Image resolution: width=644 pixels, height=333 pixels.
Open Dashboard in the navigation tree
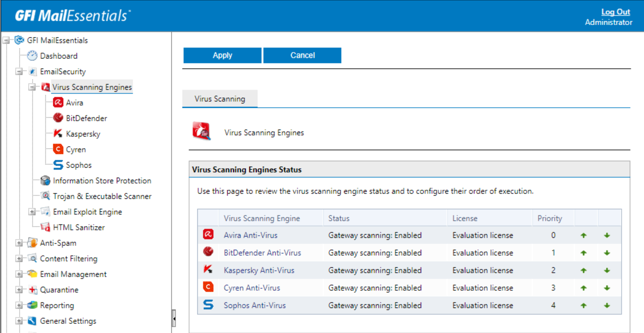58,56
